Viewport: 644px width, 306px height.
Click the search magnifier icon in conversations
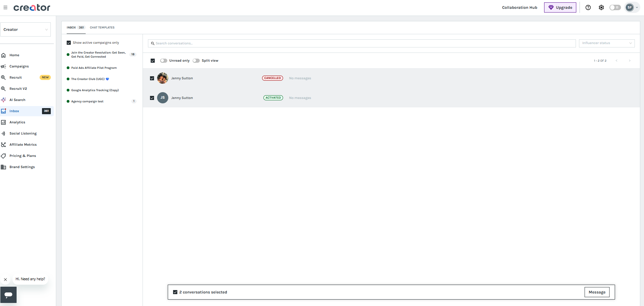coord(153,43)
